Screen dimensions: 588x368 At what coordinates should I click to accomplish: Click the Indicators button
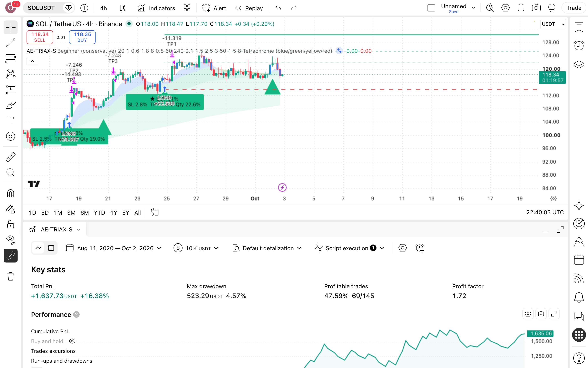156,8
